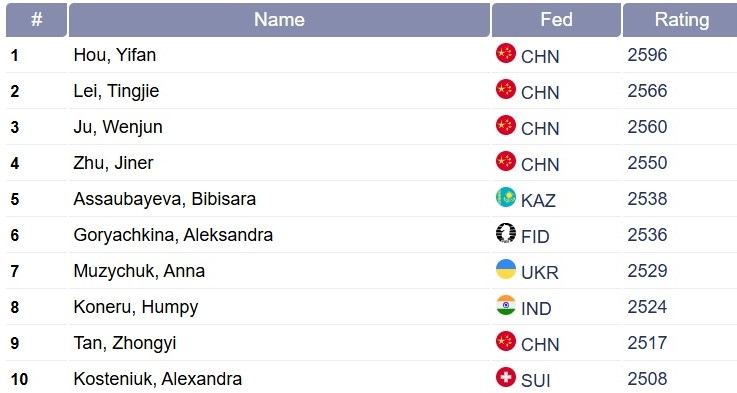Select Goryachkina, Aleksandra in the list

(173, 235)
